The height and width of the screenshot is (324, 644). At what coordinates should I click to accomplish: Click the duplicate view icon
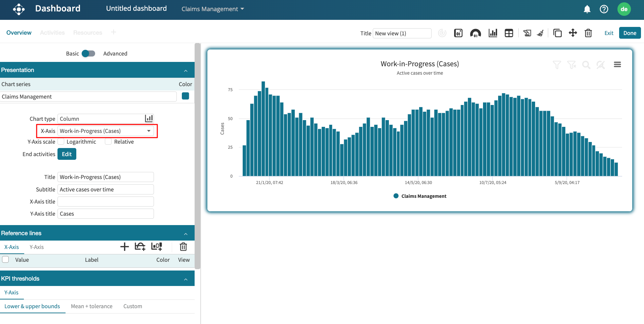tap(557, 33)
